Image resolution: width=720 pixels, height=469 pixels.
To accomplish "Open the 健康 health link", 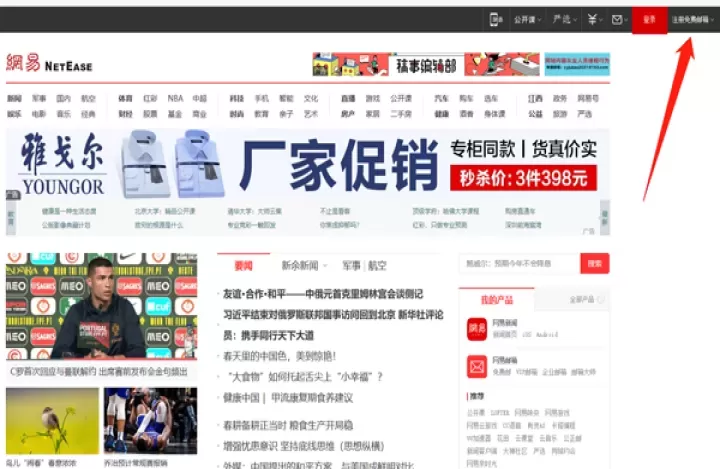I will click(441, 114).
